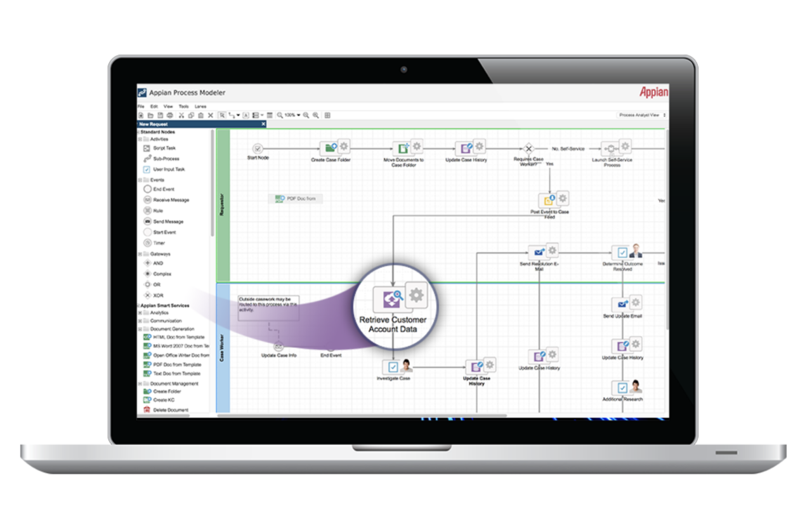
Task: Click the New file toolbar icon
Action: pyautogui.click(x=141, y=116)
